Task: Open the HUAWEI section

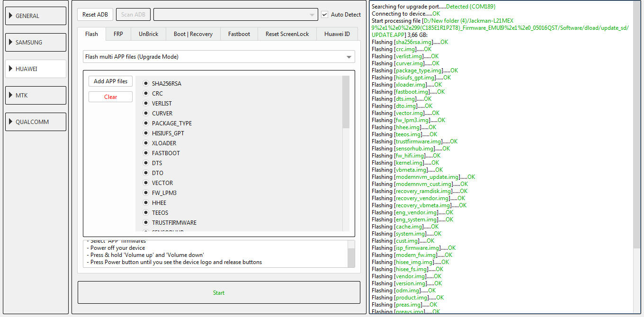Action: 36,69
